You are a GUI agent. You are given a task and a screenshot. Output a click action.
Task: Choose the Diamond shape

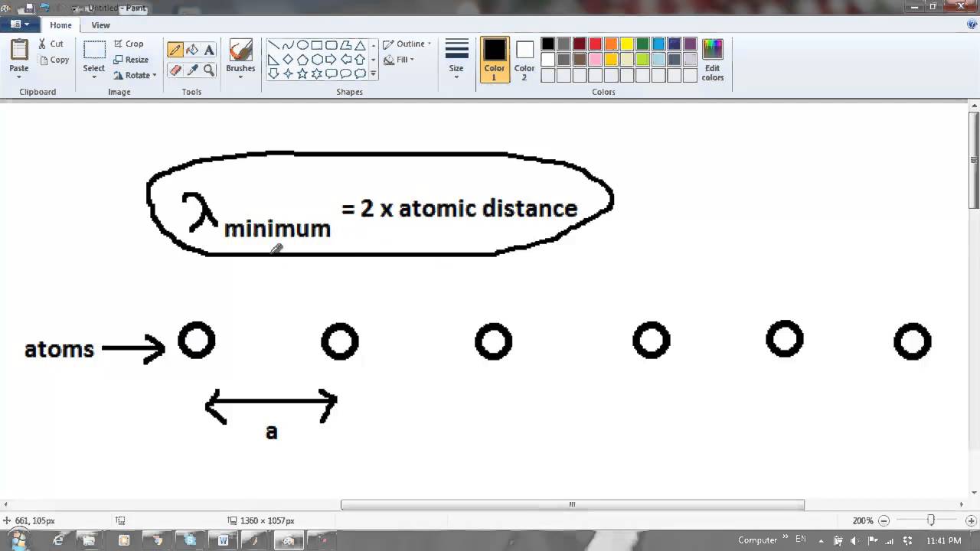[x=288, y=60]
